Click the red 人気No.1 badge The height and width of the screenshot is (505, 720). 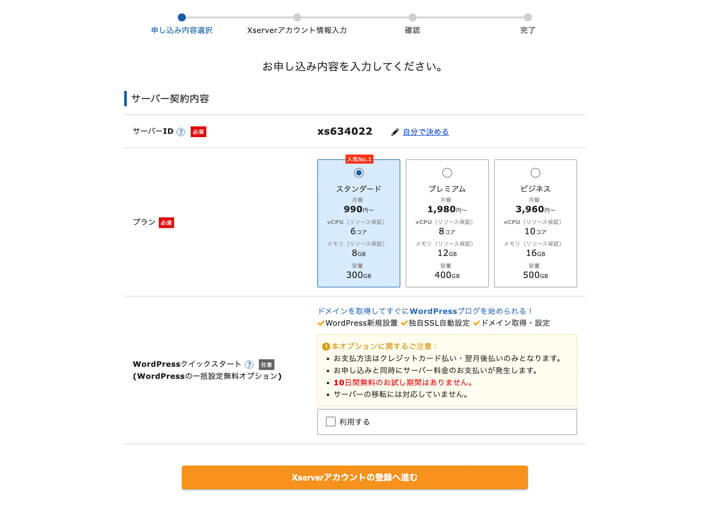[x=359, y=159]
